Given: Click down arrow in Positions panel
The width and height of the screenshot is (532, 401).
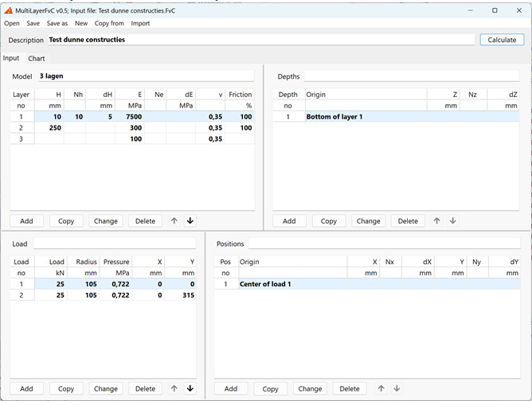Looking at the screenshot, I should pyautogui.click(x=397, y=388).
